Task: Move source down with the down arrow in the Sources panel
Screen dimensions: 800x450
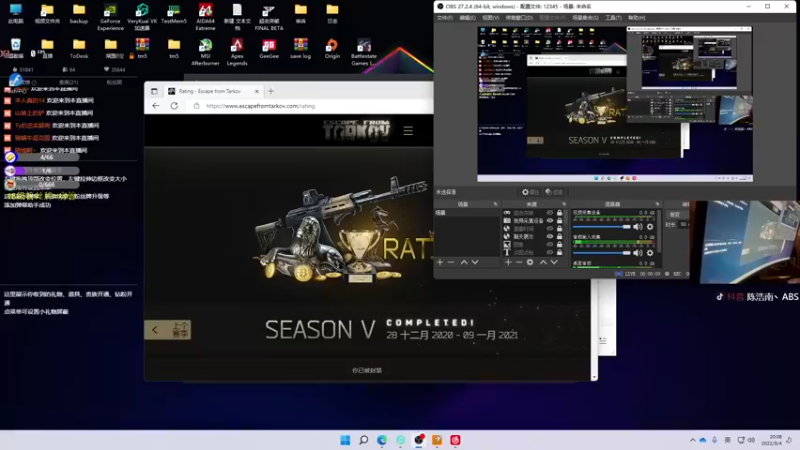Action: tap(554, 262)
